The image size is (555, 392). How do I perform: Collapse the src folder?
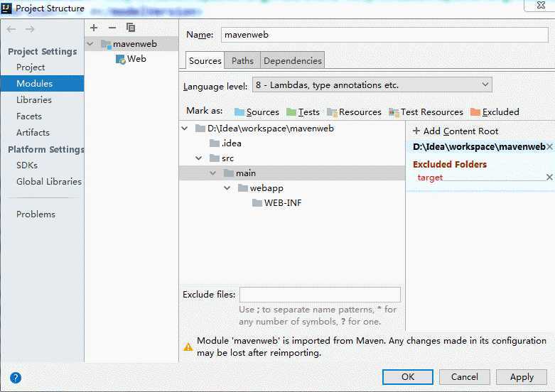point(198,158)
